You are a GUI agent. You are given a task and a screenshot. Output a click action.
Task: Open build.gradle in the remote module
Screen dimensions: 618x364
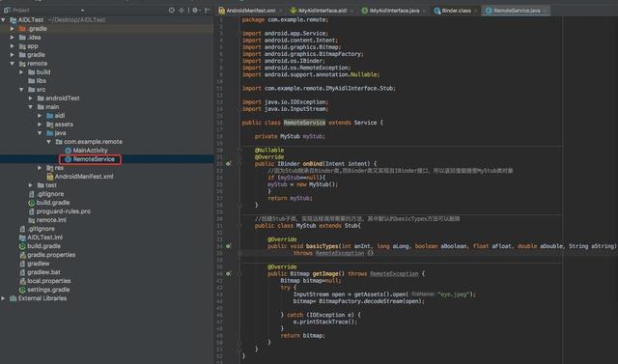point(49,203)
